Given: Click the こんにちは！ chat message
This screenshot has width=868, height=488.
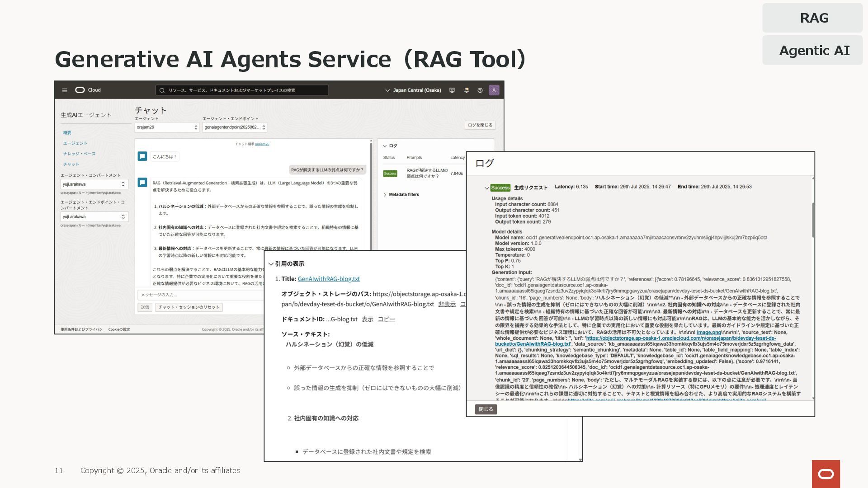Looking at the screenshot, I should 165,157.
